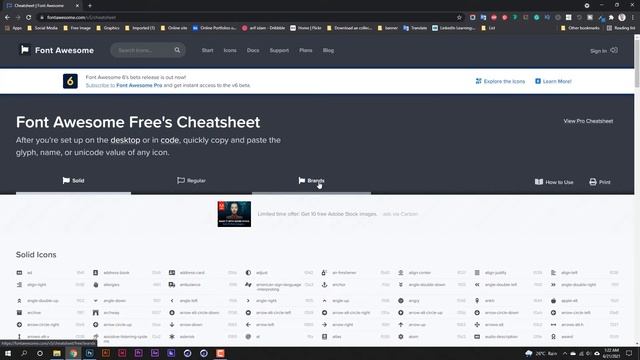Click the angle-double-right icon
The height and width of the screenshot is (360, 640).
tap(553, 285)
